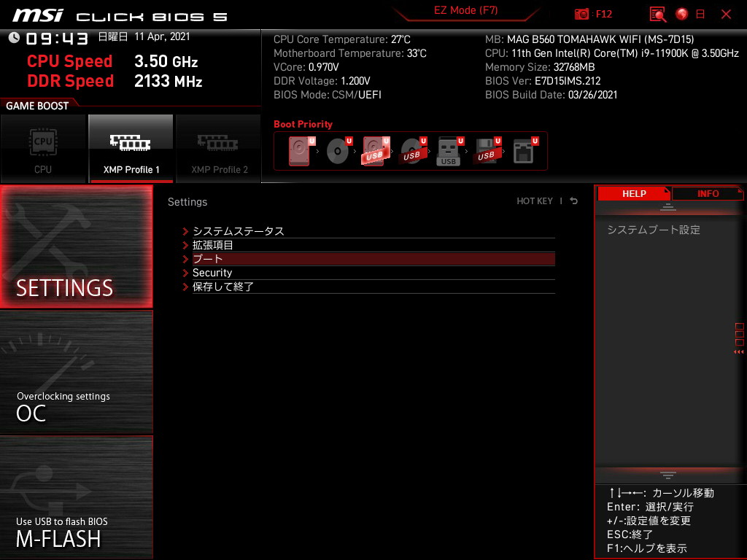The image size is (747, 560).
Task: Switch to EZ Mode (F7)
Action: 465,10
